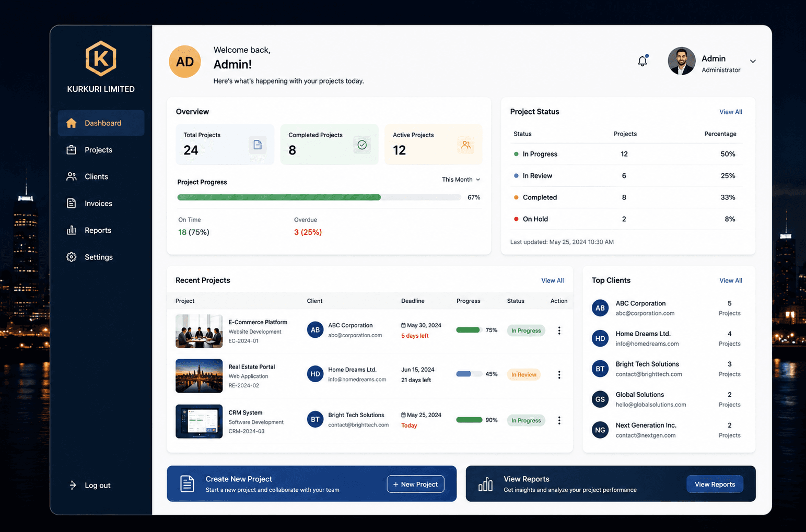Click the Total Projects 24 card
This screenshot has height=532, width=806.
point(225,144)
